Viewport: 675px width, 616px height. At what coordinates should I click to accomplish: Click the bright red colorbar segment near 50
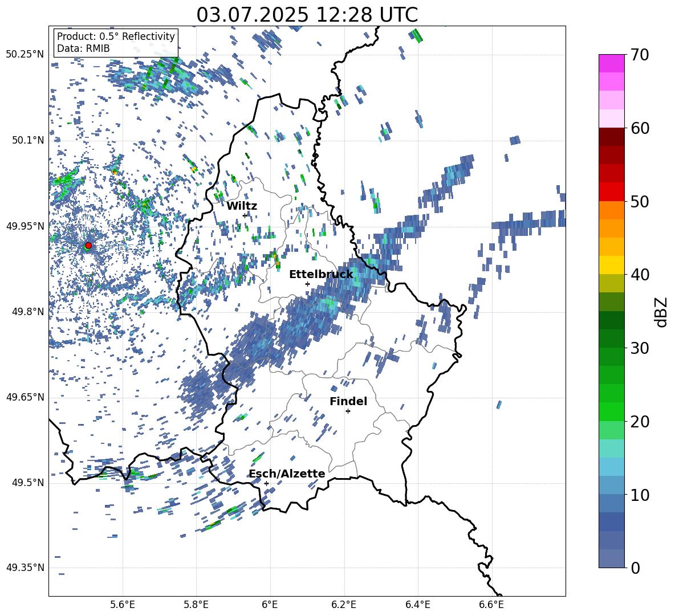611,192
